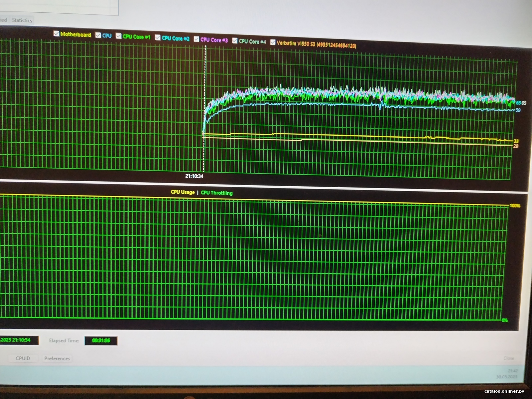The width and height of the screenshot is (532, 399).
Task: Open the CPUID button
Action: 23,358
